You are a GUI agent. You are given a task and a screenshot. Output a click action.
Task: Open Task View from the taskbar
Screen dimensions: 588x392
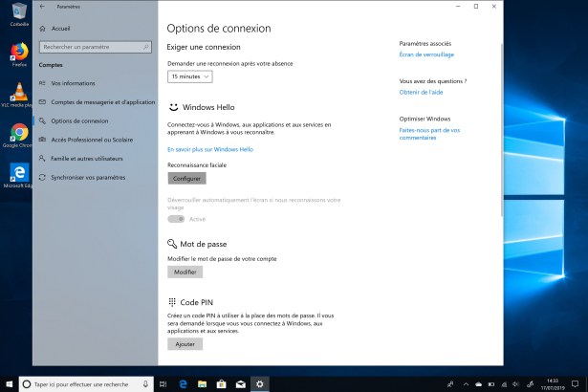point(163,384)
